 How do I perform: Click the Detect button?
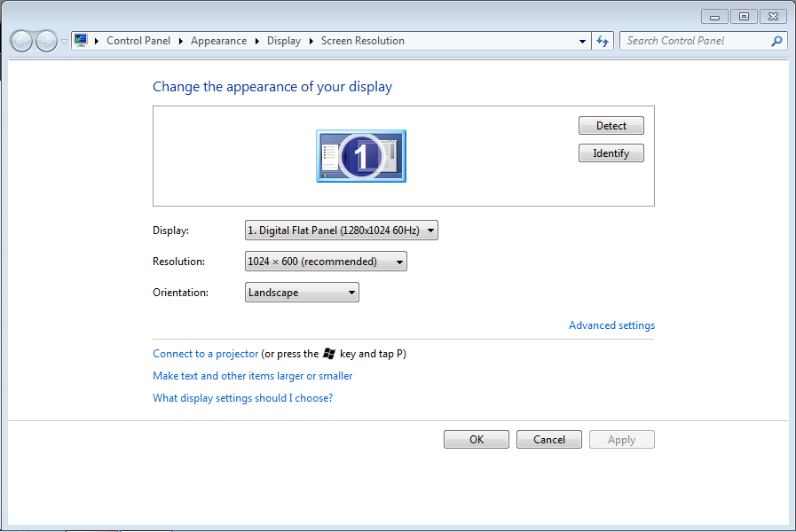coord(611,126)
